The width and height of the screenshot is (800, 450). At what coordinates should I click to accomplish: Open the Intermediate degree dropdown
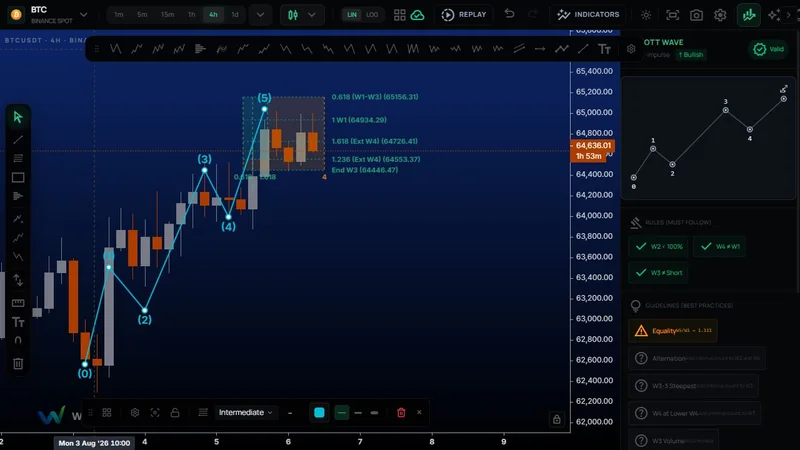[245, 412]
